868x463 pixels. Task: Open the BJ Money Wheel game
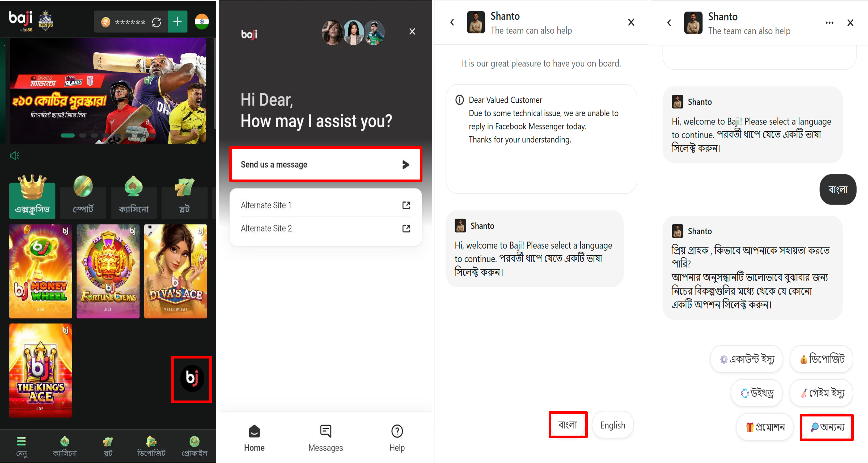coord(41,271)
